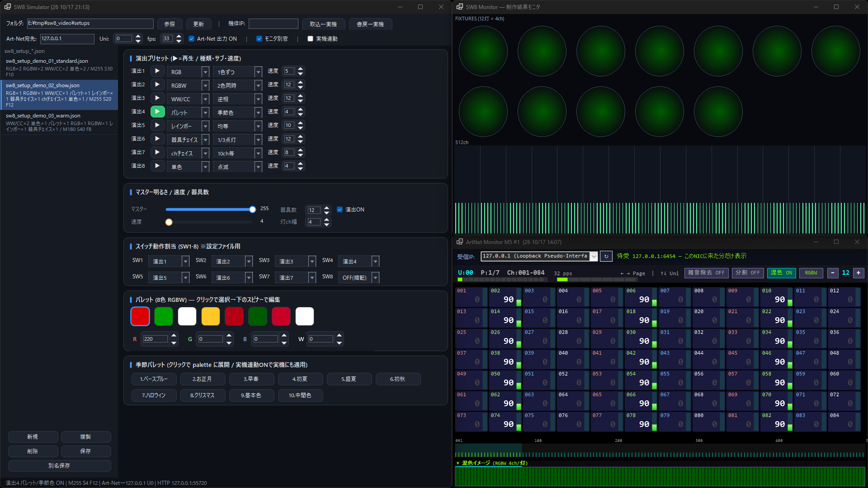The width and height of the screenshot is (868, 488).
Task: Click the 取込←実機 button
Action: 323,24
